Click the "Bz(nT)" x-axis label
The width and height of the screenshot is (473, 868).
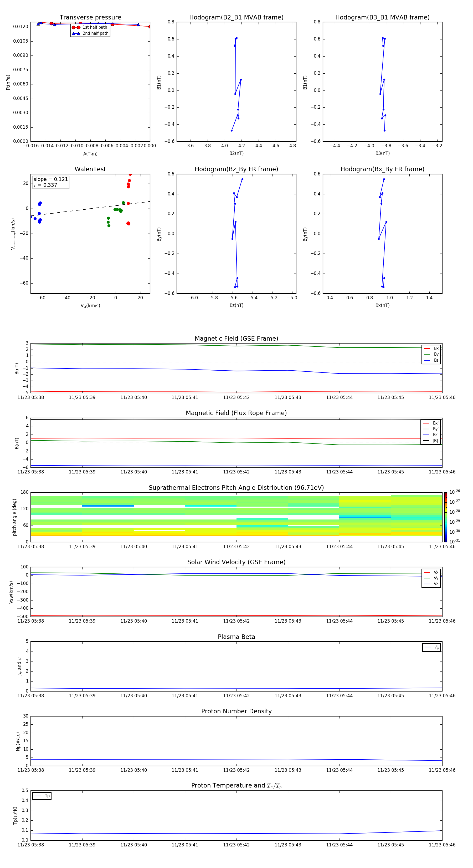pos(236,305)
